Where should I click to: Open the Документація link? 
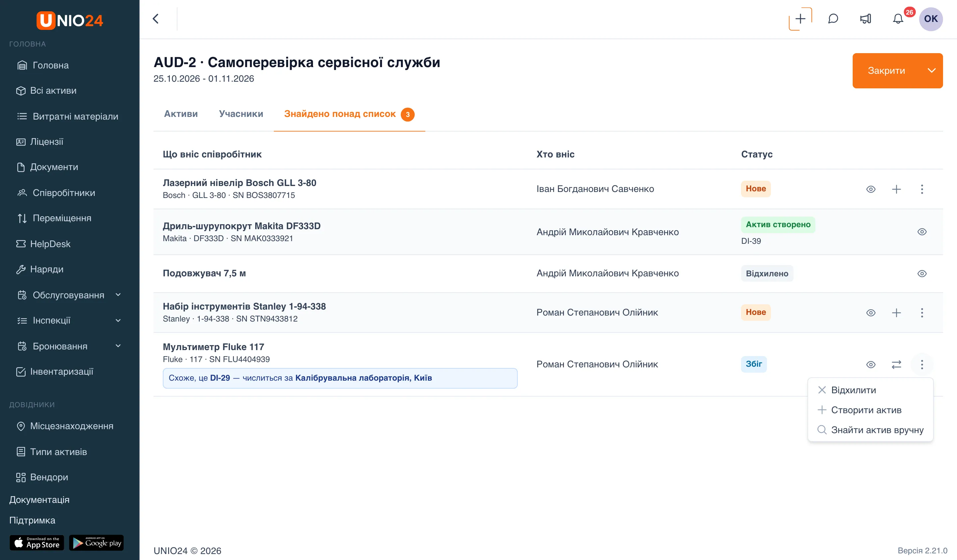point(40,500)
